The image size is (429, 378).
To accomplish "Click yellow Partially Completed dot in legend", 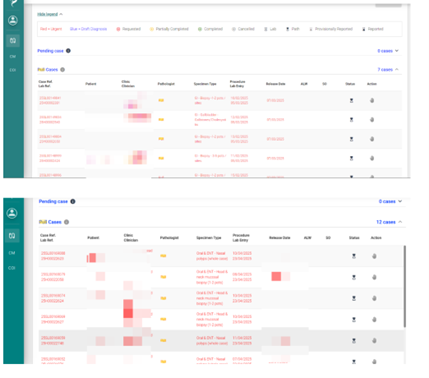I will pos(152,29).
